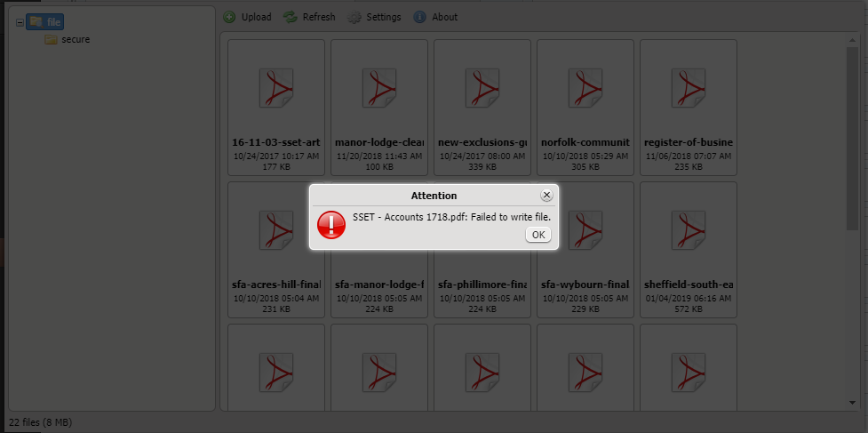Select the sfa-acres-hill-final file thumbnail
The image size is (868, 433).
276,250
